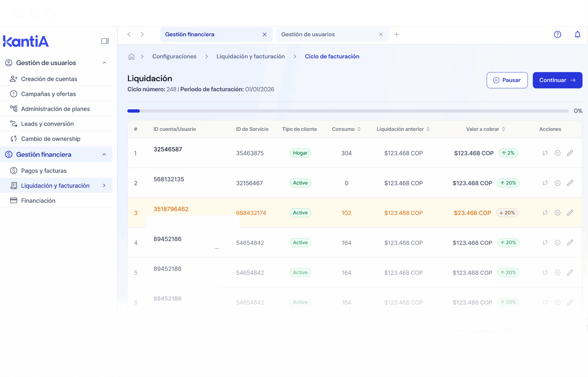The height and width of the screenshot is (377, 588).
Task: Click edit pencil icon in row 1
Action: coord(570,153)
